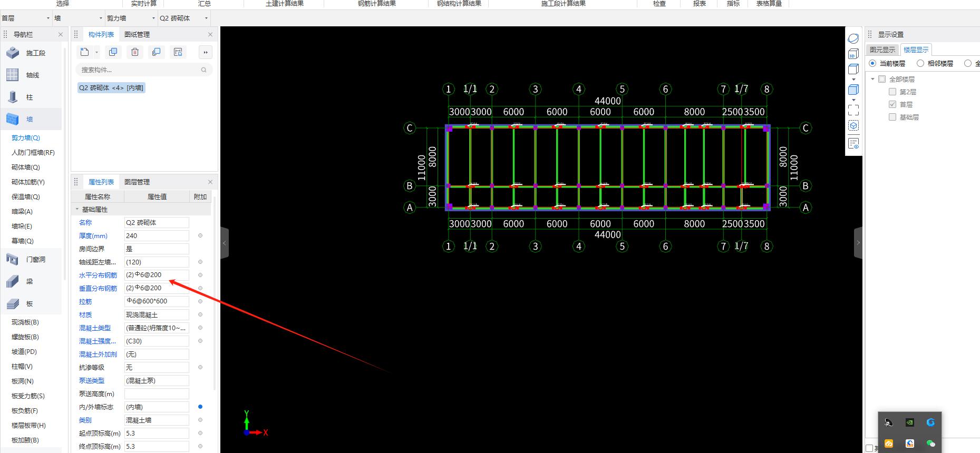This screenshot has height=453, width=980.
Task: Toggle the 基础层 checkbox
Action: coord(892,117)
